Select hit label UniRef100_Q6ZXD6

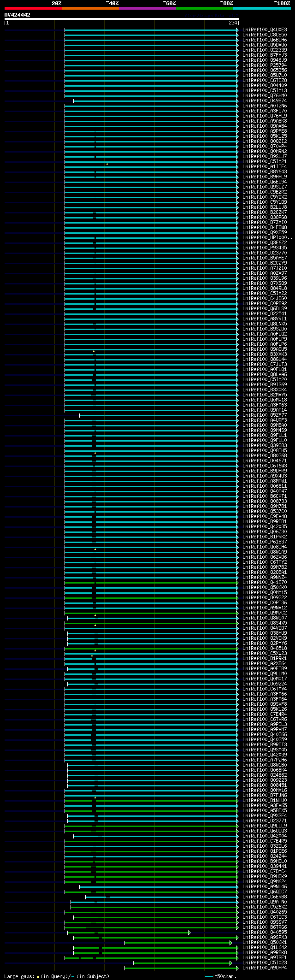[265, 557]
